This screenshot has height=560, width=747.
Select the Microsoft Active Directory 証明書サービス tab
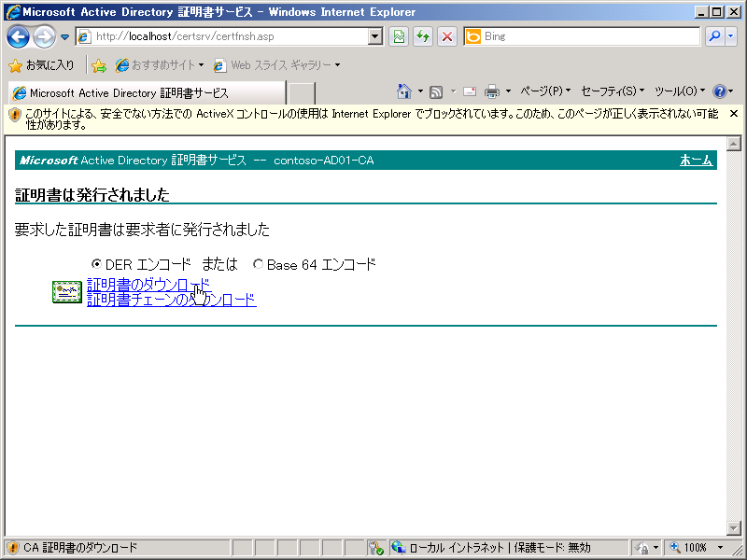pos(147,92)
